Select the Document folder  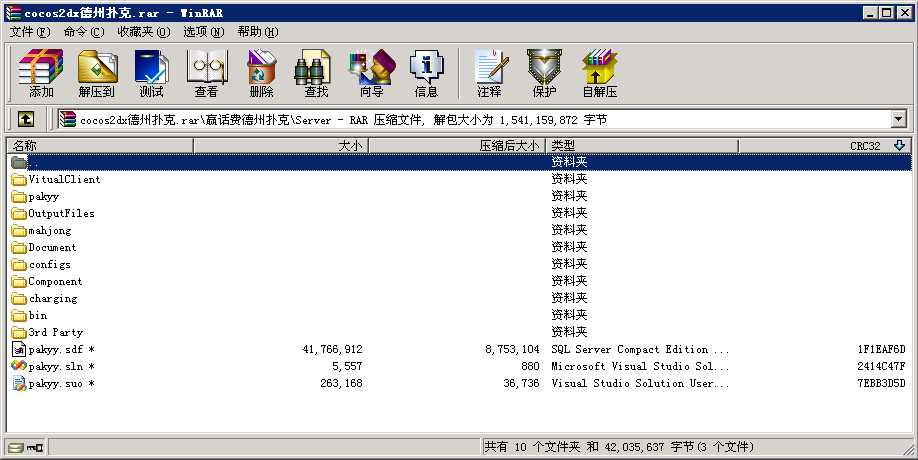pyautogui.click(x=52, y=247)
